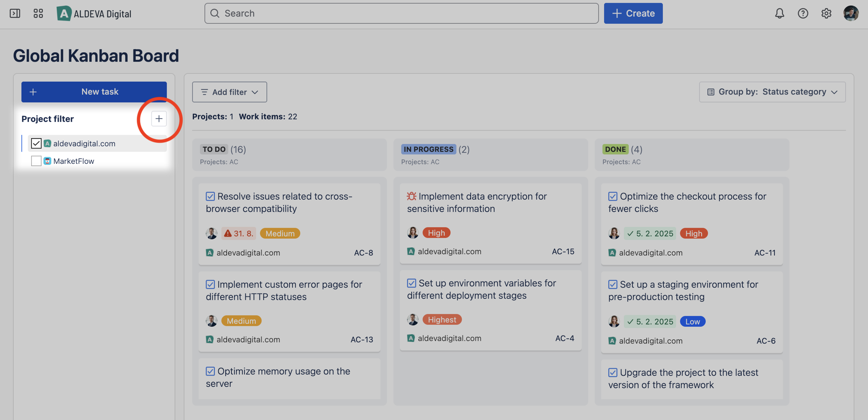868x420 pixels.
Task: Open the Group by Status category dropdown
Action: [x=772, y=92]
